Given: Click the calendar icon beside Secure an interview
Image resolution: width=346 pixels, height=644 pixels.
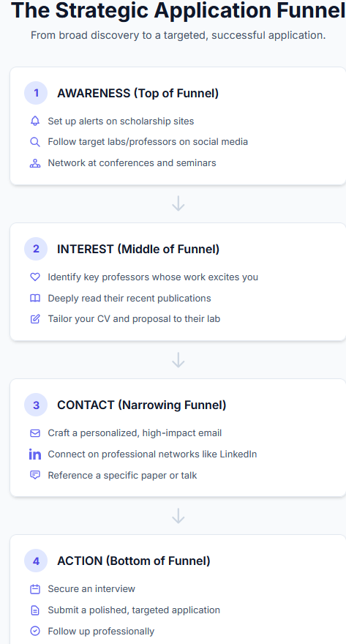Looking at the screenshot, I should point(35,589).
